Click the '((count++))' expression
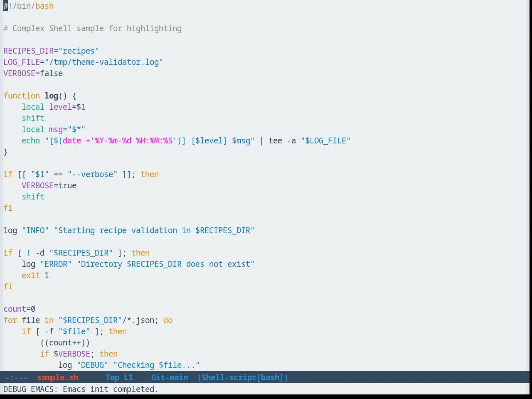Image resolution: width=532 pixels, height=399 pixels. coord(65,342)
